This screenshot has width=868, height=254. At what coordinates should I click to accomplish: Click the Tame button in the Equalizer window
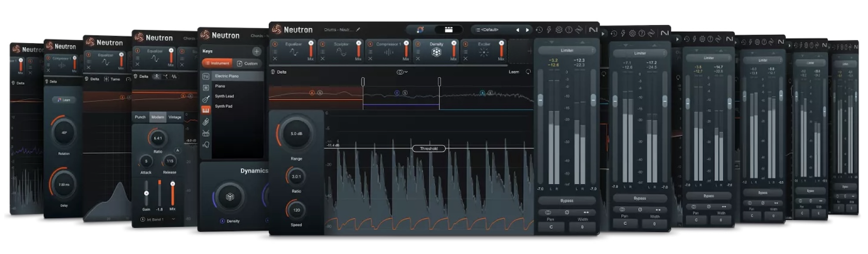[112, 79]
